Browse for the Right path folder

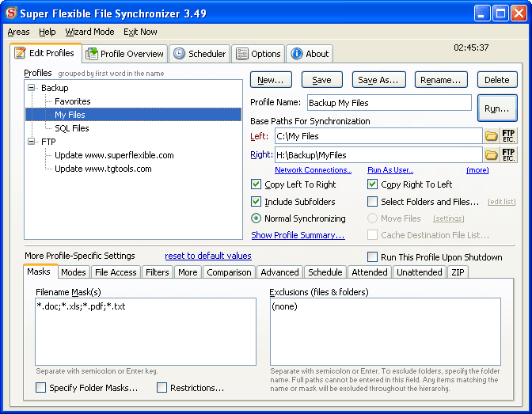coord(492,155)
